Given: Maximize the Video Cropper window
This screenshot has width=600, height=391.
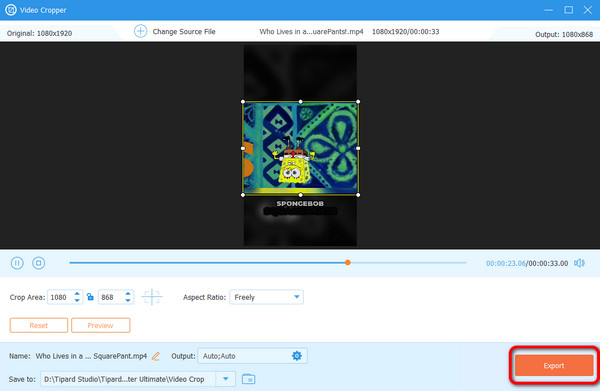Looking at the screenshot, I should tap(569, 10).
